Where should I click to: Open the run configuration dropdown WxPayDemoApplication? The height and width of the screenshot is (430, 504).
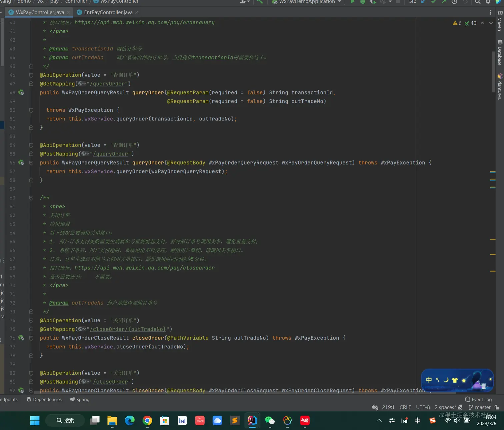[x=307, y=2]
